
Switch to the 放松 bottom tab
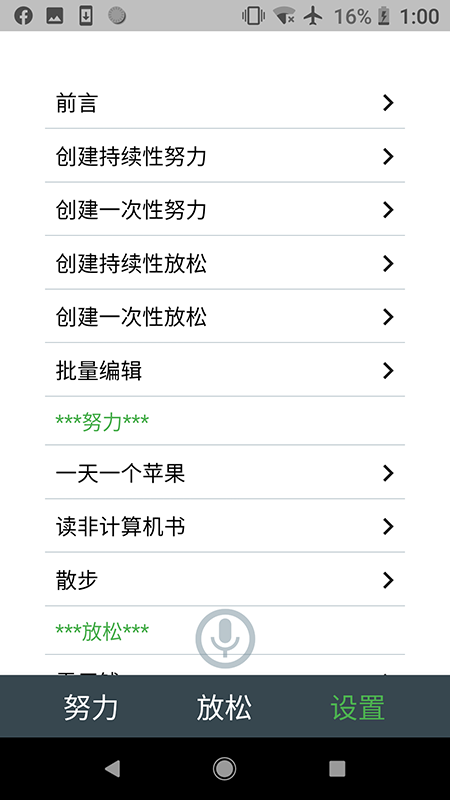tap(224, 707)
